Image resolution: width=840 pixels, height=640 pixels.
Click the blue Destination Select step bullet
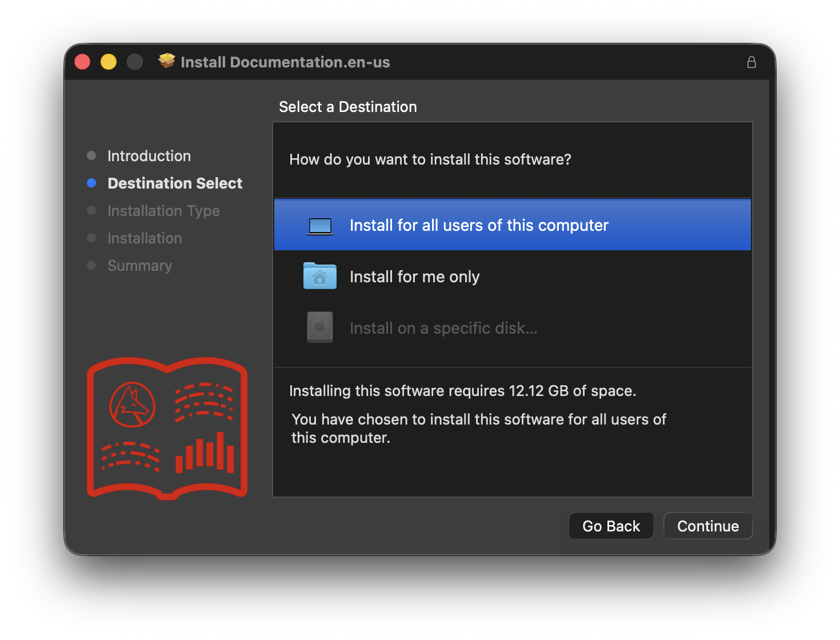point(91,183)
